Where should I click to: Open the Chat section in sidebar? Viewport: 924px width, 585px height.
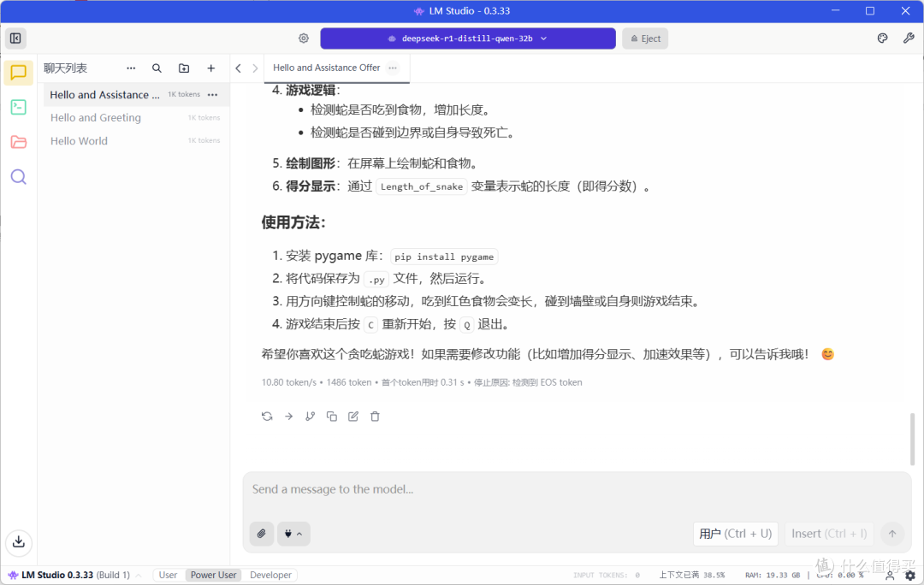click(18, 73)
